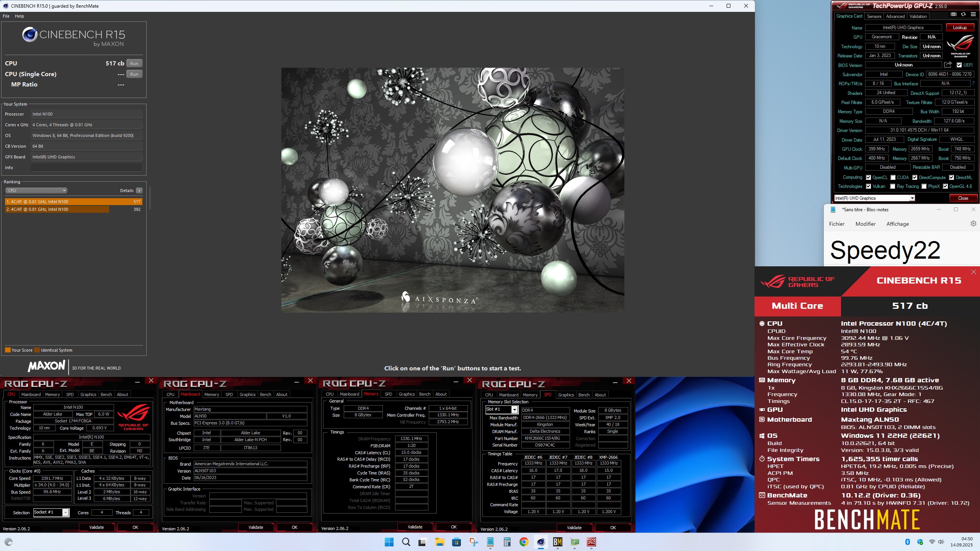Toggle the DirectCompute checkbox
The height and width of the screenshot is (551, 980).
pyautogui.click(x=915, y=178)
